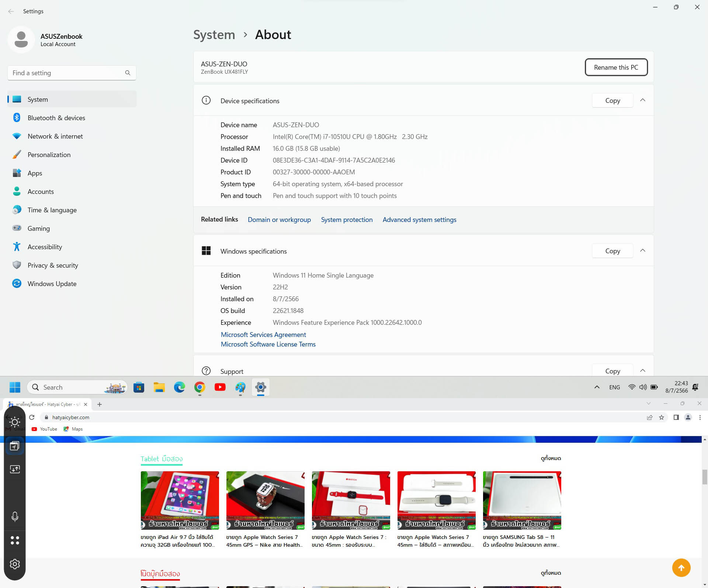Open Windows Update page
The height and width of the screenshot is (588, 708).
pyautogui.click(x=72, y=284)
